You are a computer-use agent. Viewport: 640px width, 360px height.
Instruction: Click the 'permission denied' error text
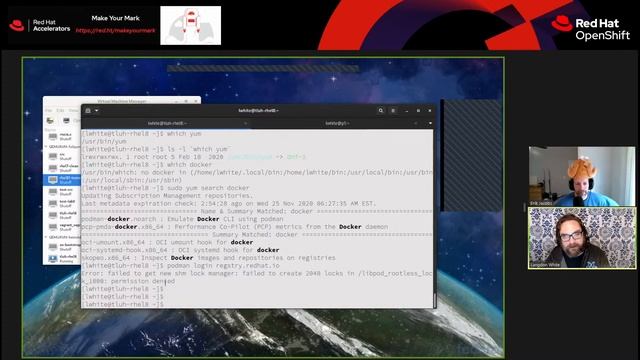[143, 281]
